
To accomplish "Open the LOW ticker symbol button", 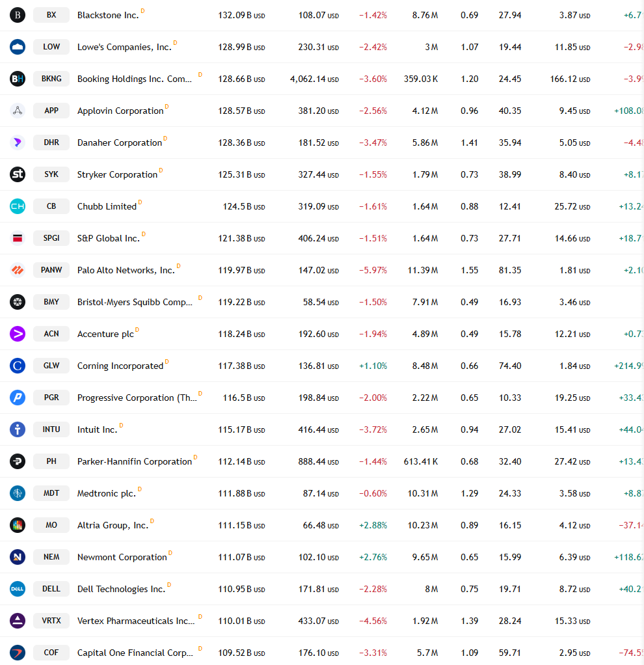I will [x=51, y=47].
